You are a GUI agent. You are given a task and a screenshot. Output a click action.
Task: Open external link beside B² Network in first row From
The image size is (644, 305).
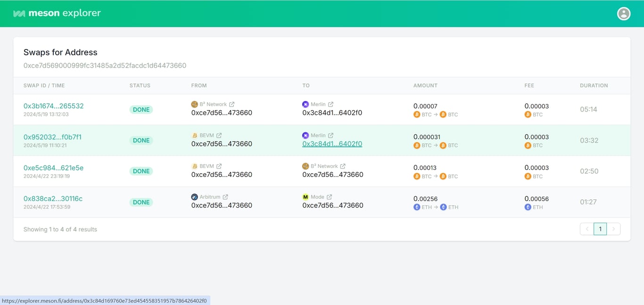[x=232, y=104]
